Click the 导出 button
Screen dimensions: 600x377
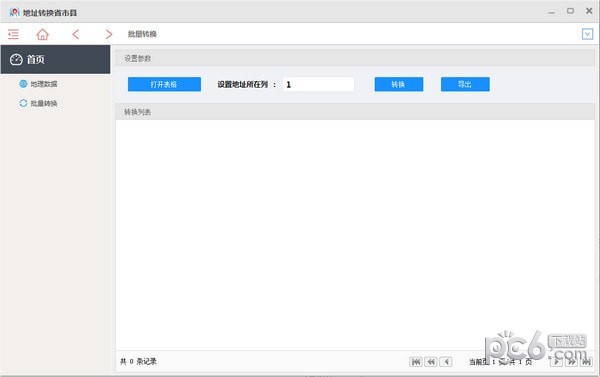point(465,84)
